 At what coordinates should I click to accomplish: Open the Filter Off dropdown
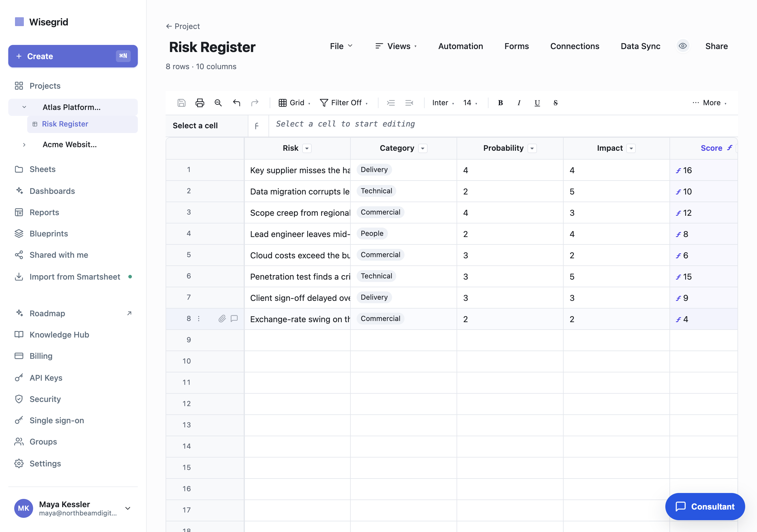click(344, 103)
